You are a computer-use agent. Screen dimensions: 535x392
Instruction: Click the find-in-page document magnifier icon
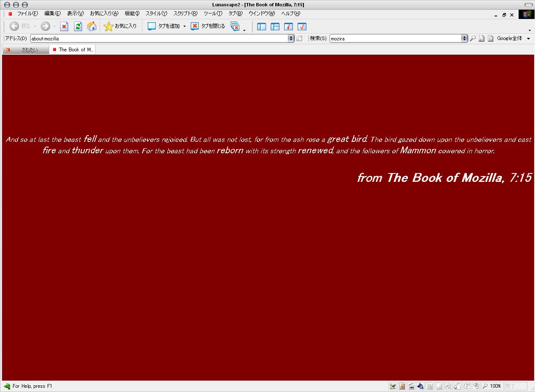pyautogui.click(x=482, y=38)
